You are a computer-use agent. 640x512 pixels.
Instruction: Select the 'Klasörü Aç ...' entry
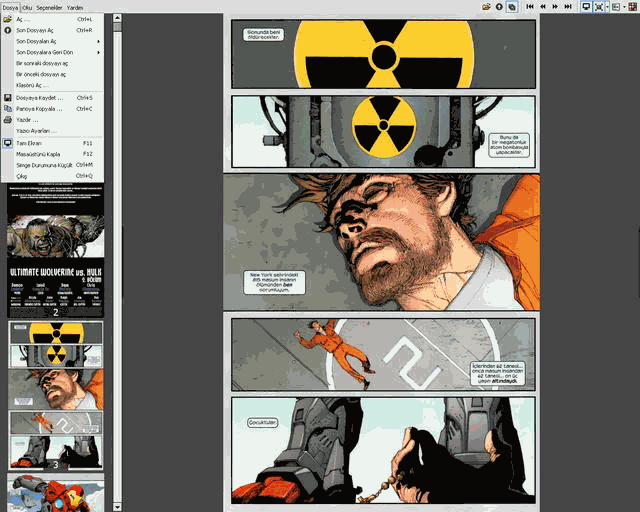click(x=53, y=85)
